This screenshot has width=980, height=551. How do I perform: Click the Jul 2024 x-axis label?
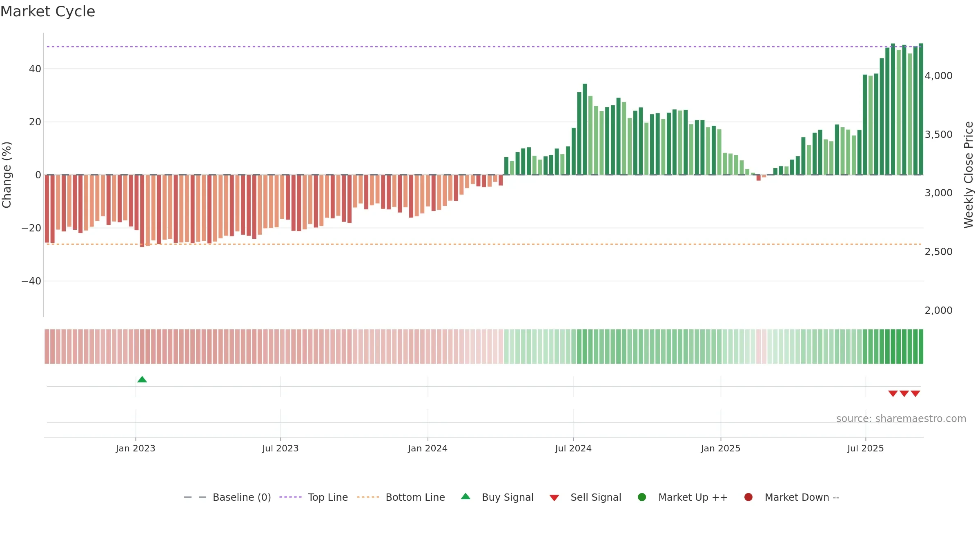click(x=573, y=448)
